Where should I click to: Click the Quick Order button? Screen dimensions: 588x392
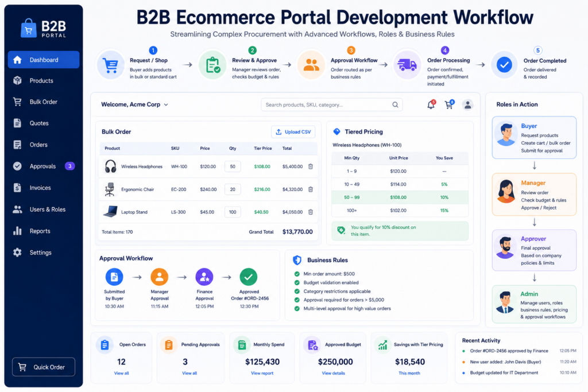point(44,367)
